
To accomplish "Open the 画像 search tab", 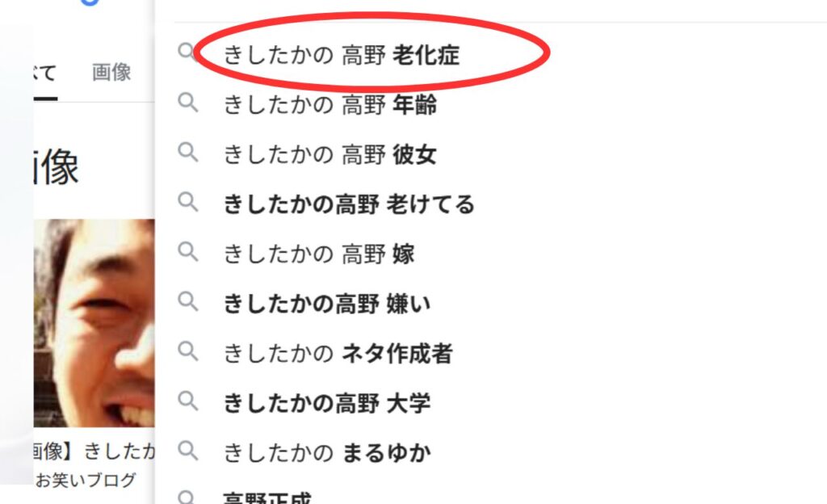I will [x=111, y=72].
